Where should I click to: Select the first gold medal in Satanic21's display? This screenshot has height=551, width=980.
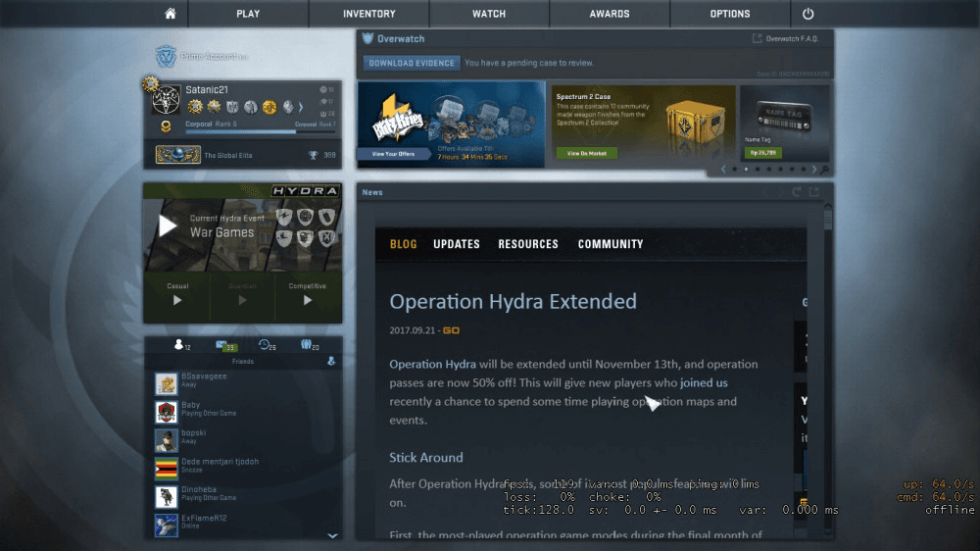click(195, 107)
